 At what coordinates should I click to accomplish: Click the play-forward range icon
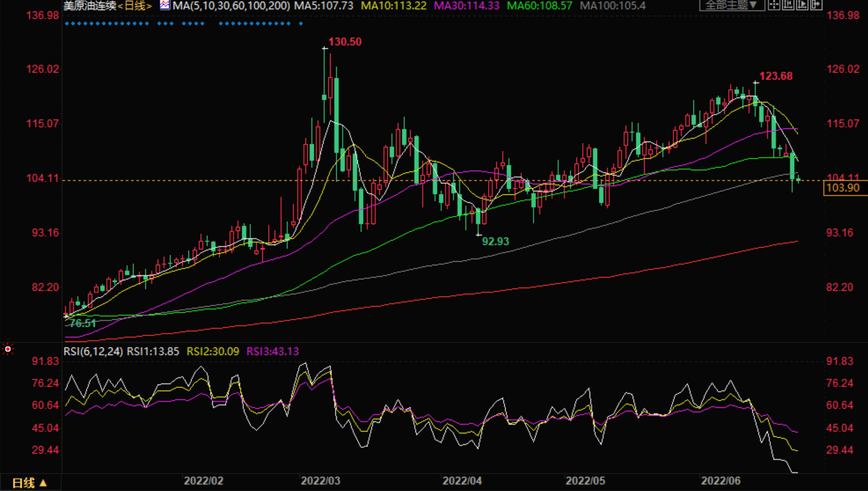(802, 5)
